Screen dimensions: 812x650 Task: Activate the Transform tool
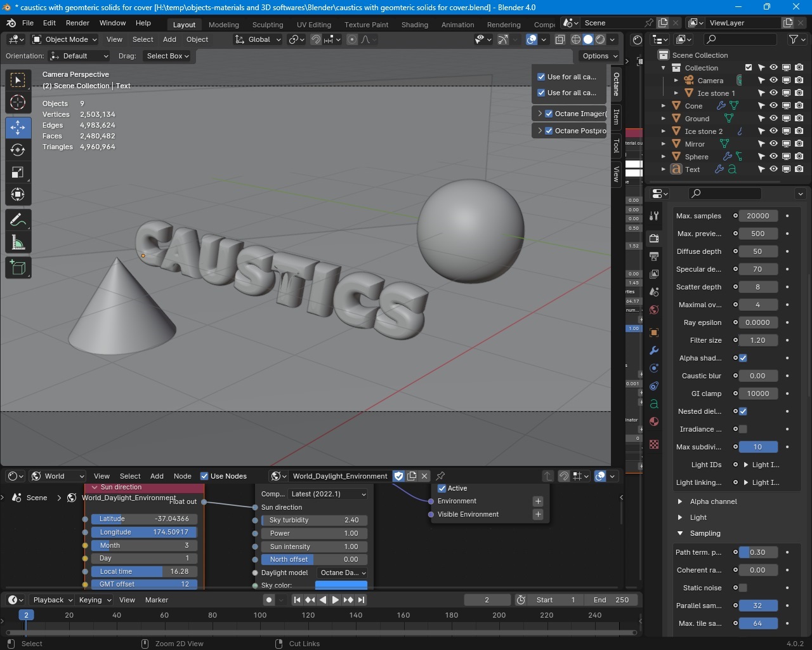[x=18, y=194]
